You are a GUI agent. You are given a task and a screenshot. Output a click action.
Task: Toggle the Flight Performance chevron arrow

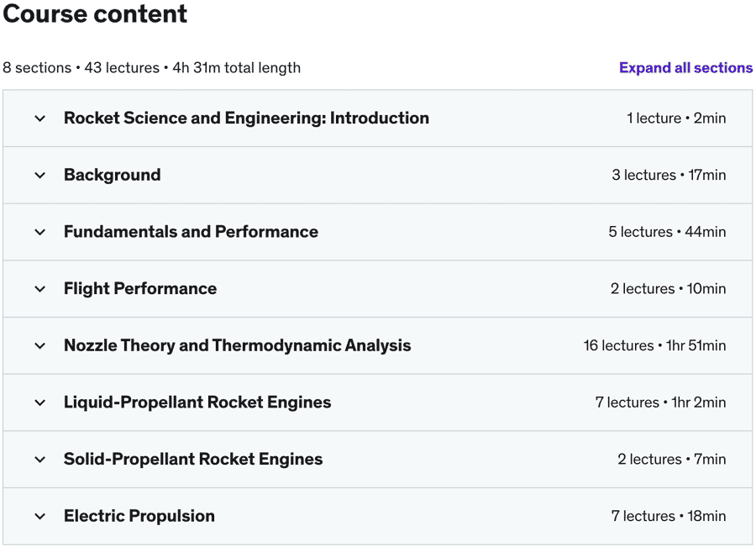(39, 289)
